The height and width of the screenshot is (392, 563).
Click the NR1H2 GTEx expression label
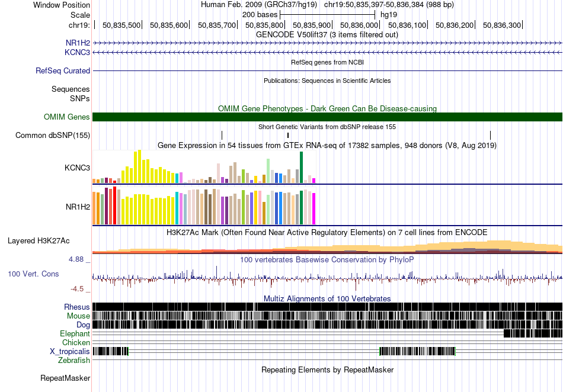point(78,207)
